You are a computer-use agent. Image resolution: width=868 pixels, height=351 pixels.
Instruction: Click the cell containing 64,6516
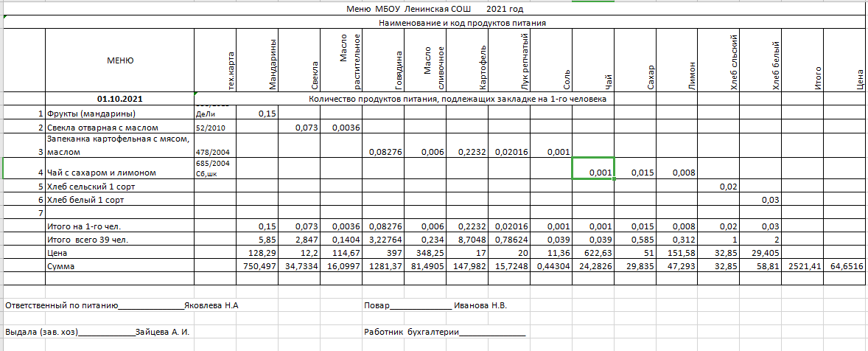pos(846,266)
